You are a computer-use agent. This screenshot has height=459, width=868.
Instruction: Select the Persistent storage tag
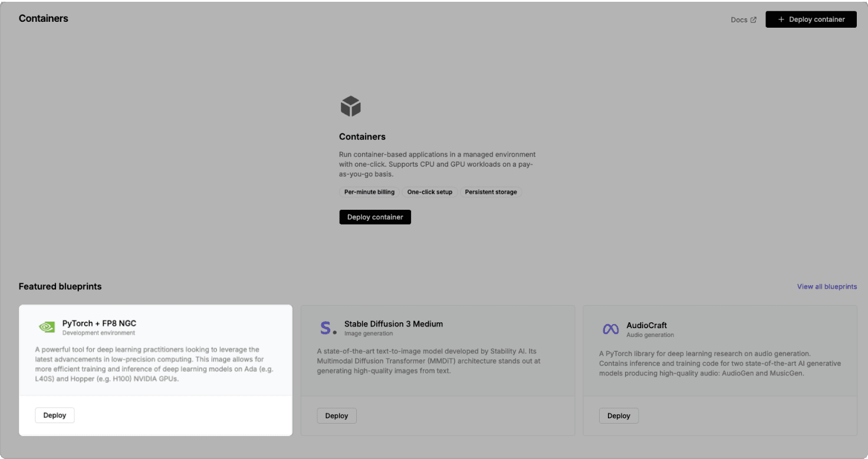click(x=491, y=192)
